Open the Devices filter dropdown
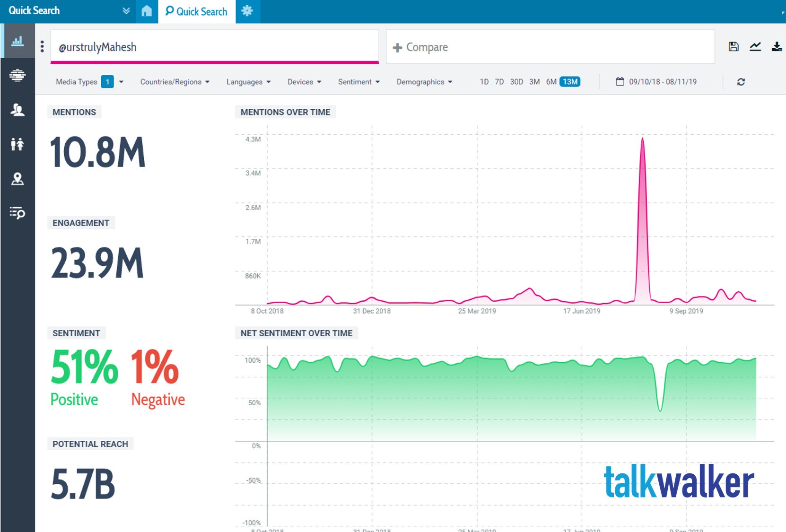This screenshot has width=786, height=532. (x=304, y=82)
